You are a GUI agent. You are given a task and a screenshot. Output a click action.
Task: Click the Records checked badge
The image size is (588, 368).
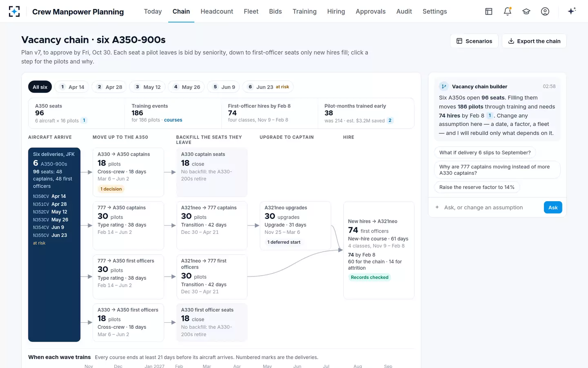[370, 277]
